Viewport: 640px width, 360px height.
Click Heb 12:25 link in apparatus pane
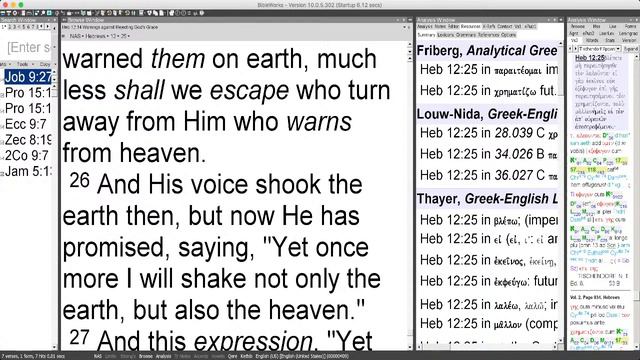click(x=589, y=58)
